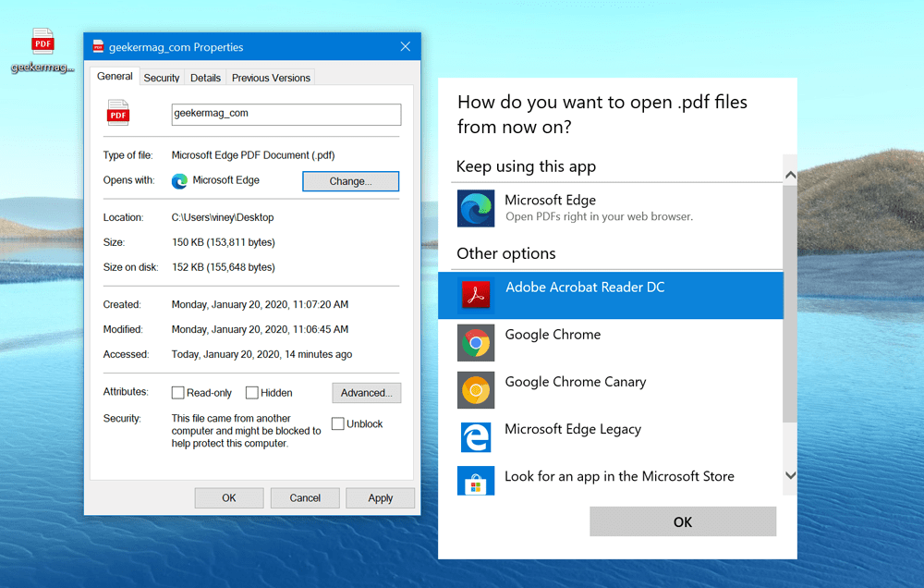
Task: Select the "Google Chrome Canary" app name
Action: (x=576, y=382)
